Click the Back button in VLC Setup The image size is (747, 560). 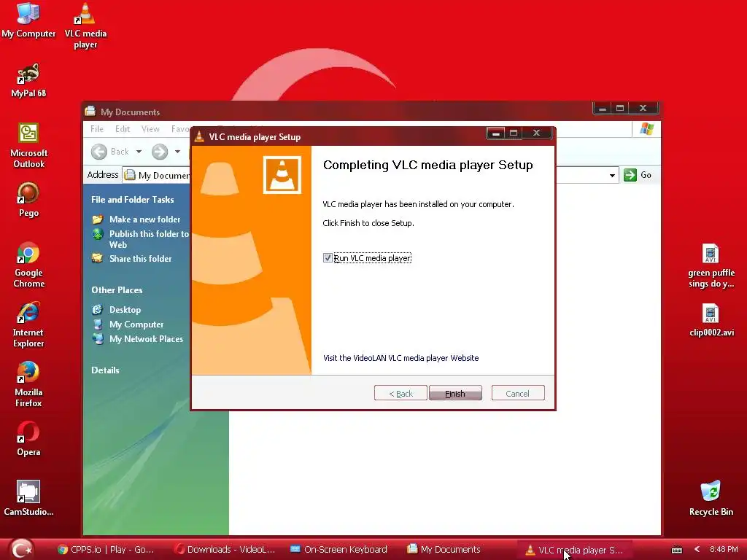[x=400, y=393]
